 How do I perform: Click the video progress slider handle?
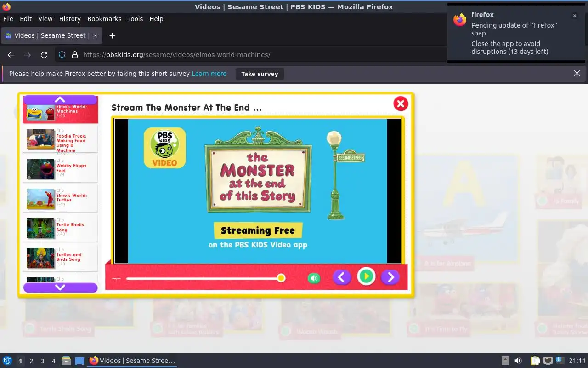point(281,278)
